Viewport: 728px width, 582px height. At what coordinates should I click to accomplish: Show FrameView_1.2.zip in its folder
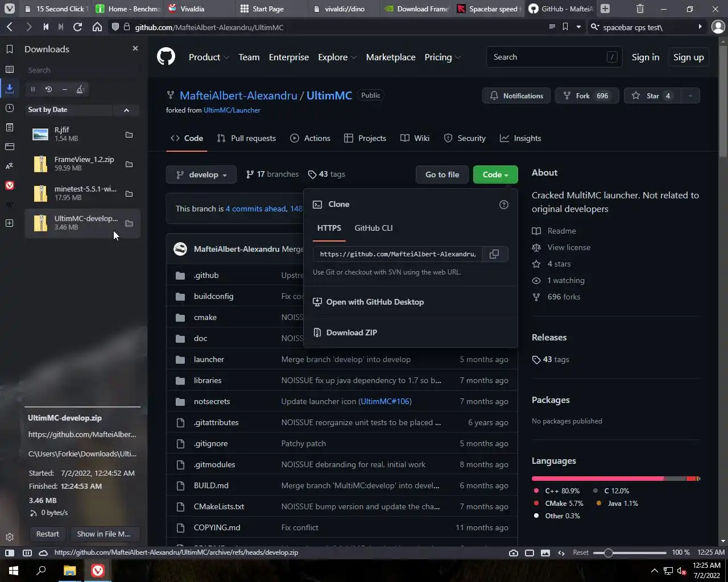129,164
